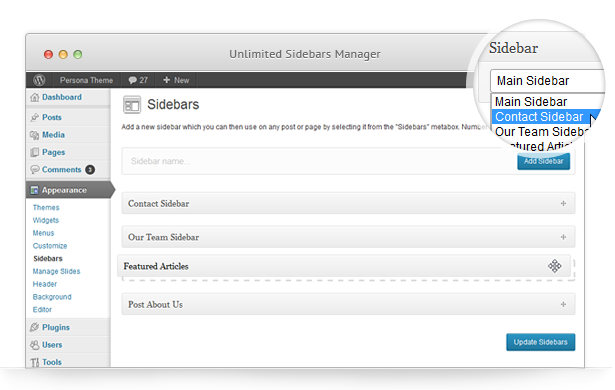Click the yellow minimize window button

(63, 55)
